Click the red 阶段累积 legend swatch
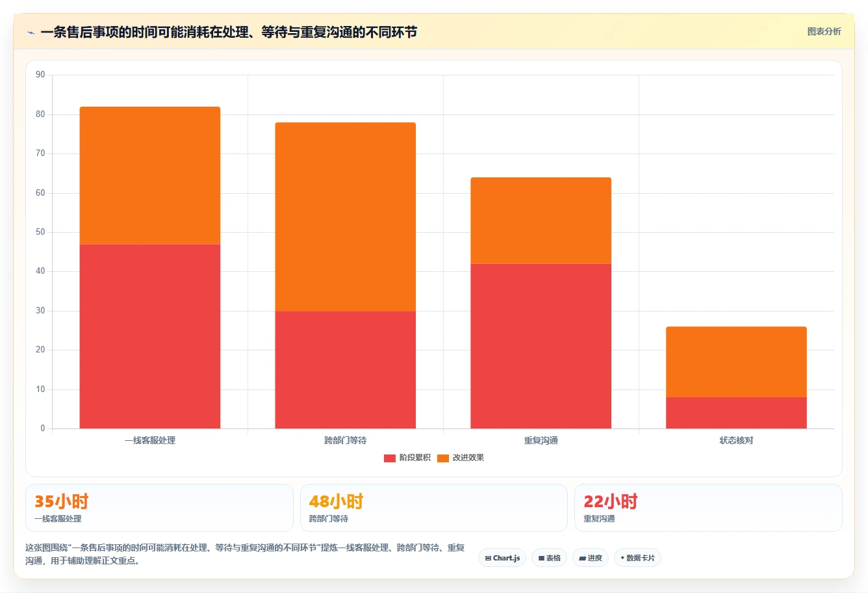This screenshot has width=868, height=593. [390, 458]
